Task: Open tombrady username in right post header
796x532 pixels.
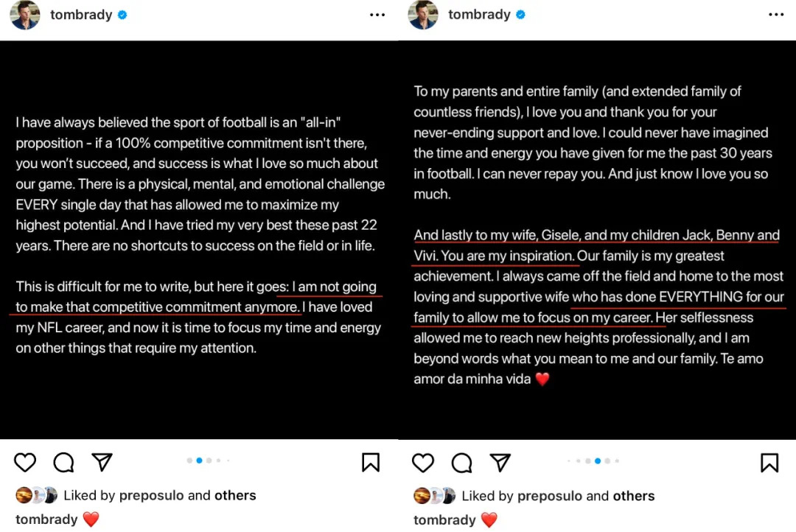Action: pyautogui.click(x=479, y=15)
